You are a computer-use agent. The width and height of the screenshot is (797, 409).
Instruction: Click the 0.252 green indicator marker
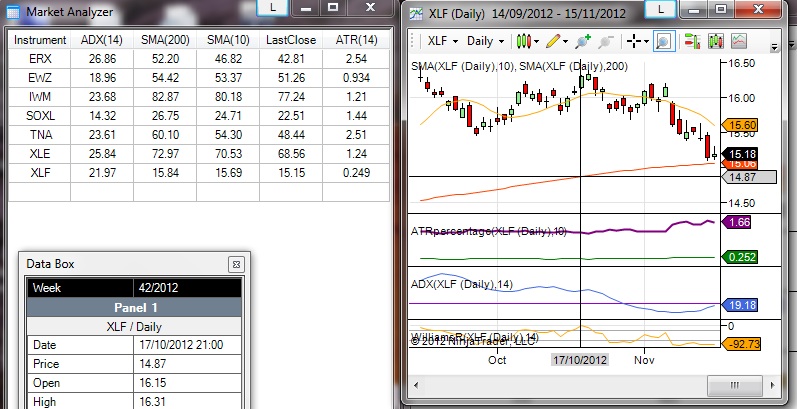(740, 257)
